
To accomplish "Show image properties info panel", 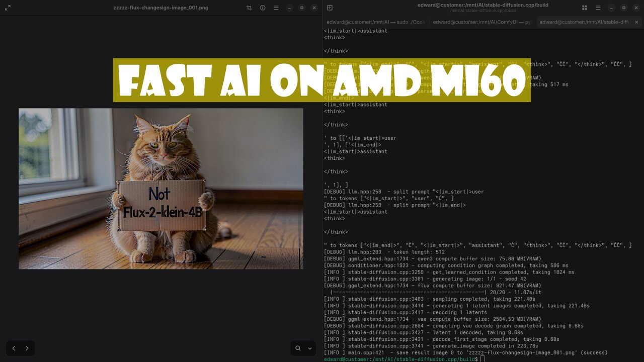I will 263,8.
